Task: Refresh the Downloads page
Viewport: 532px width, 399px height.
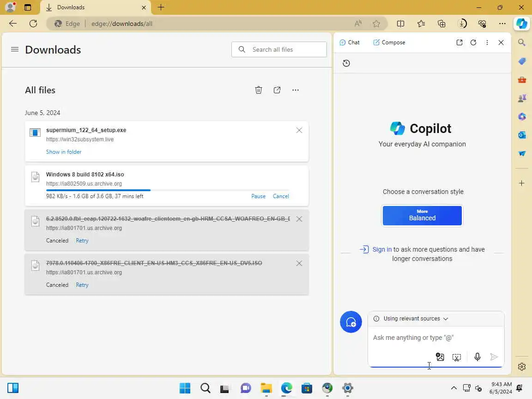Action: (x=33, y=24)
